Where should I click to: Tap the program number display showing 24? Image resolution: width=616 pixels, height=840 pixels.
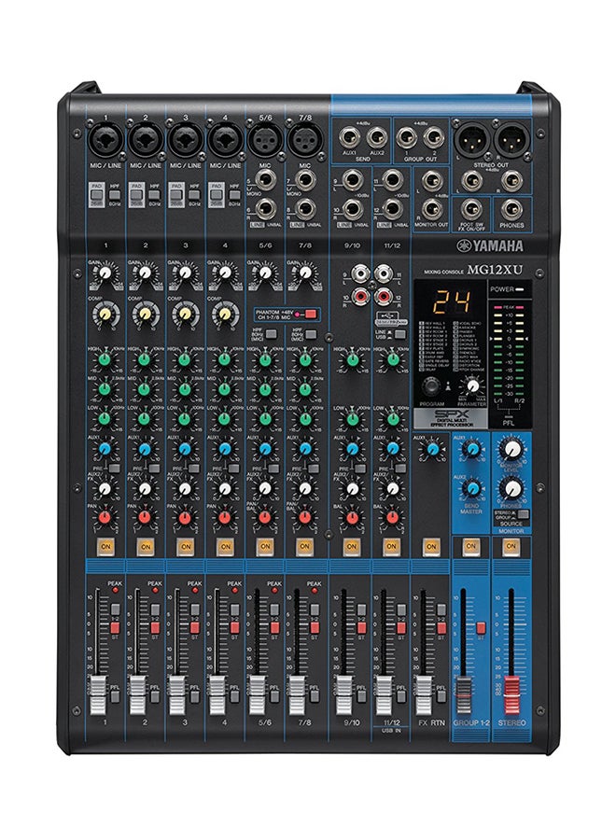(452, 301)
